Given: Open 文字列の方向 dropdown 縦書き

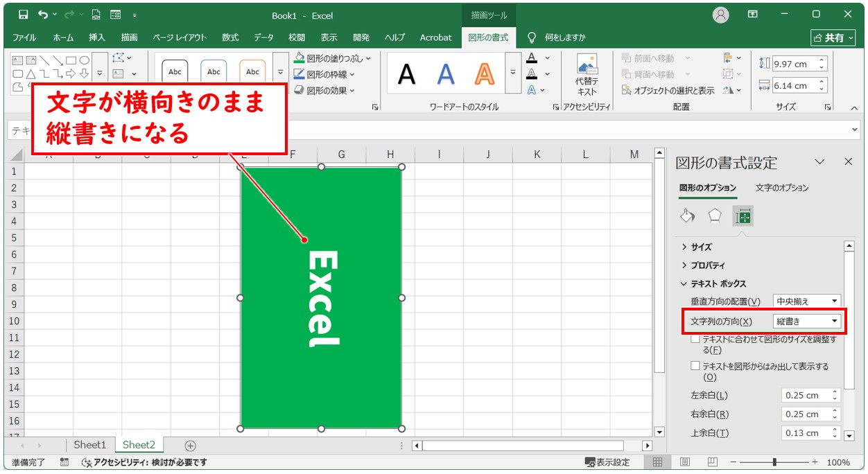Looking at the screenshot, I should coord(807,322).
